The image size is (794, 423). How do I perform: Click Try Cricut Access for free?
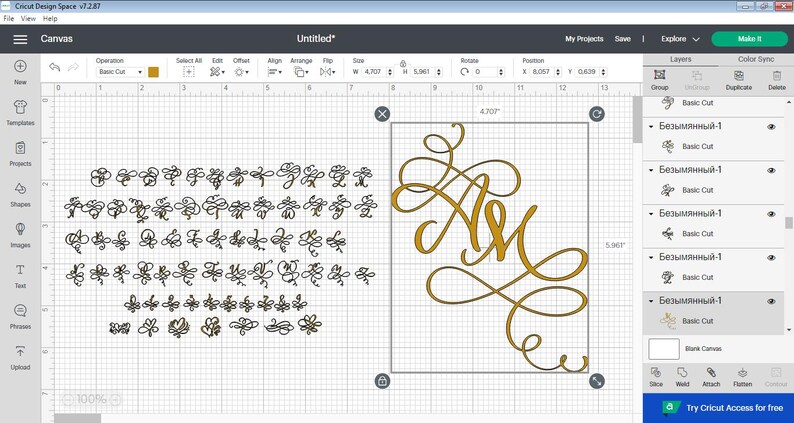[x=719, y=408]
